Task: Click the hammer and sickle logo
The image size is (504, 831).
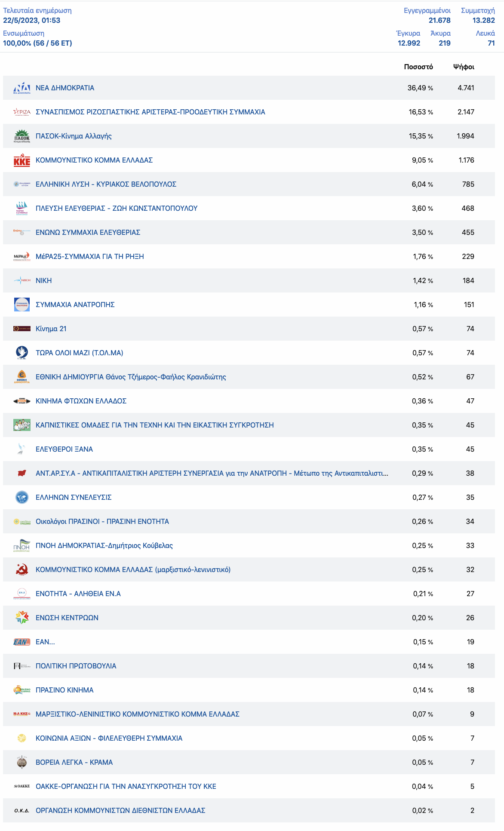Action: tap(22, 569)
